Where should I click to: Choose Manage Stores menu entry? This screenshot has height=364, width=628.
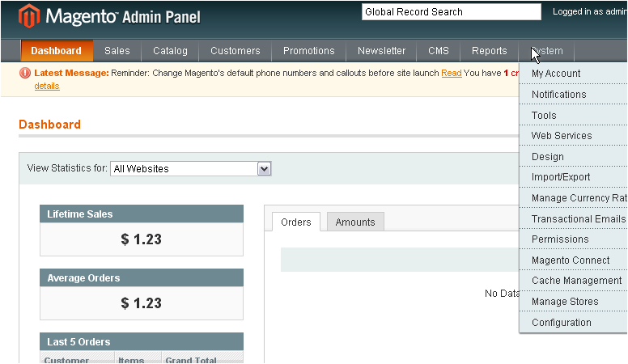565,302
